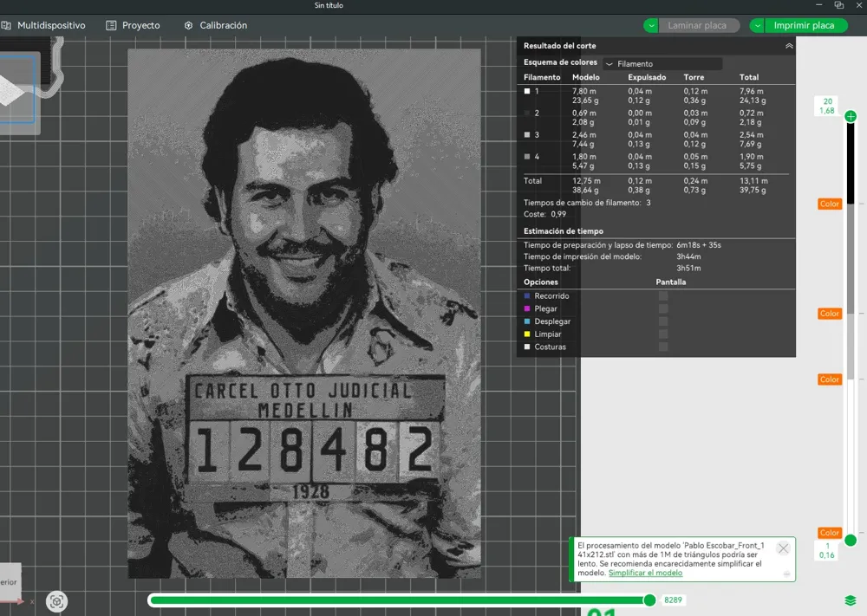
Task: Click the layers stack icon at bottom right
Action: (x=851, y=600)
